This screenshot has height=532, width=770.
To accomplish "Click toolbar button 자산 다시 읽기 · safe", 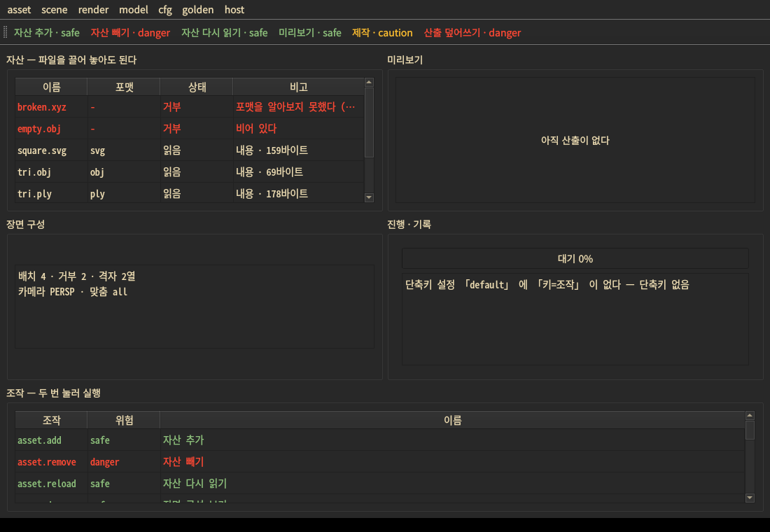I will click(x=225, y=32).
